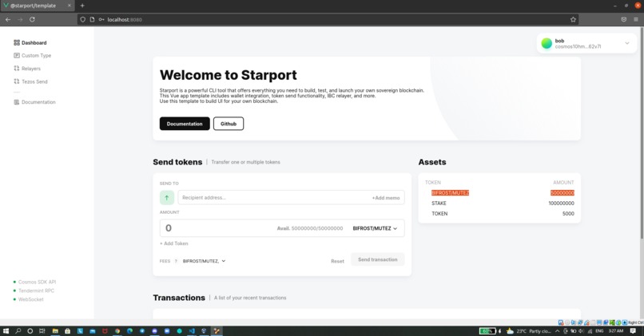Open Chrome from the taskbar

click(x=117, y=330)
